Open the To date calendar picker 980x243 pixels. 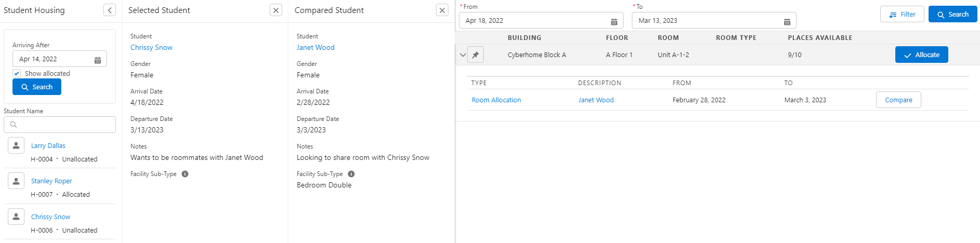pyautogui.click(x=787, y=21)
